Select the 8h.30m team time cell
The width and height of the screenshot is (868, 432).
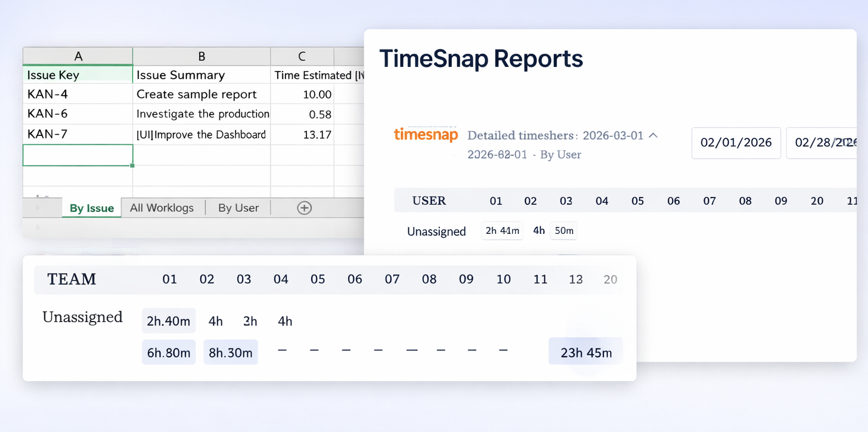[231, 352]
